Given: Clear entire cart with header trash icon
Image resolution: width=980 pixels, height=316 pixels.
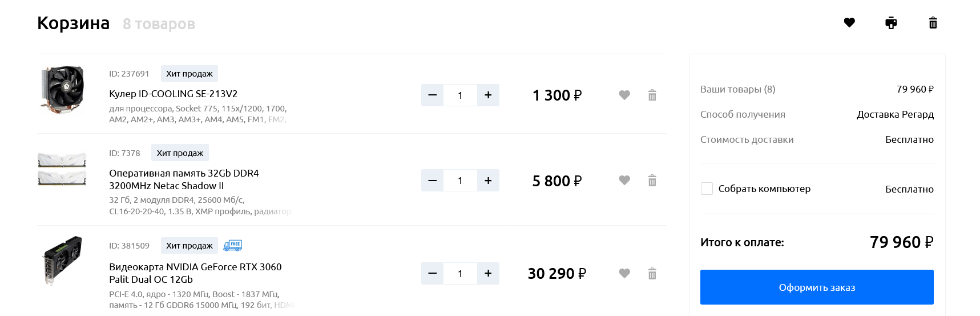Looking at the screenshot, I should click(x=933, y=23).
